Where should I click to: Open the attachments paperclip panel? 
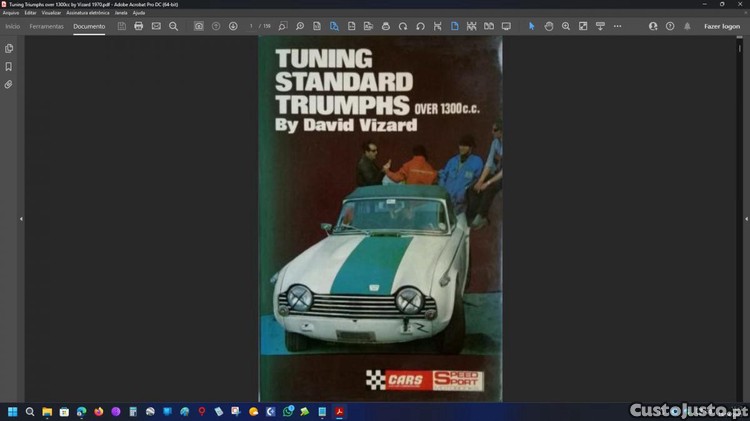(9, 85)
